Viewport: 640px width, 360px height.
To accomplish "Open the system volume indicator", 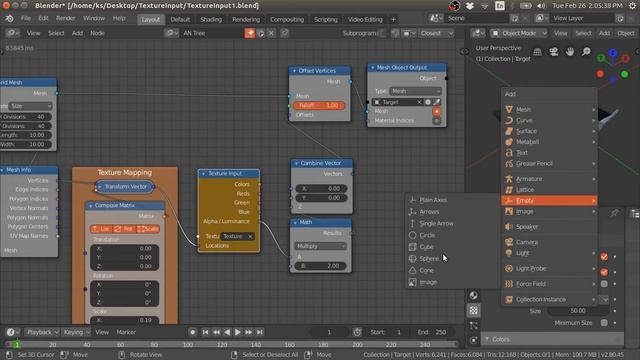I will [541, 6].
